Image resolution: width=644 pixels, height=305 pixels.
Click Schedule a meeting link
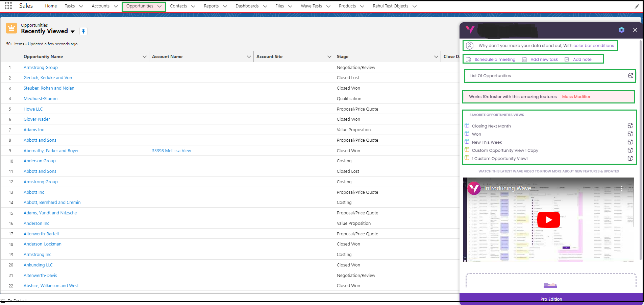click(495, 60)
